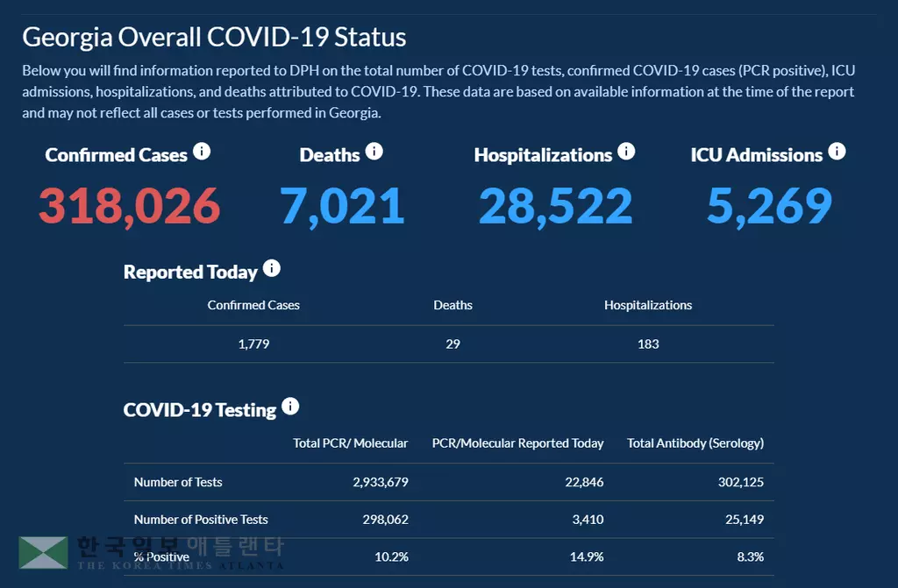Screen dimensions: 898x588
Task: Open the Reported Today info icon
Action: click(x=272, y=268)
